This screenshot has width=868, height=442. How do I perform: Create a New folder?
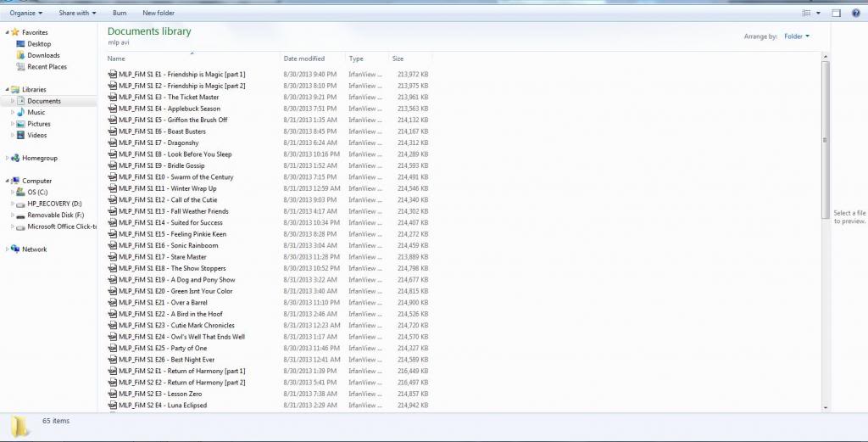pyautogui.click(x=159, y=13)
